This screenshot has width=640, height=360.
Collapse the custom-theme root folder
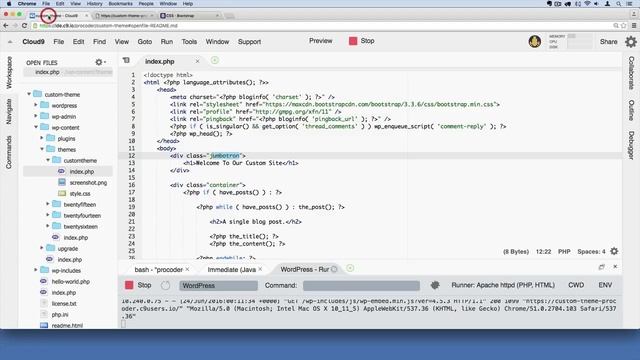[x=29, y=94]
